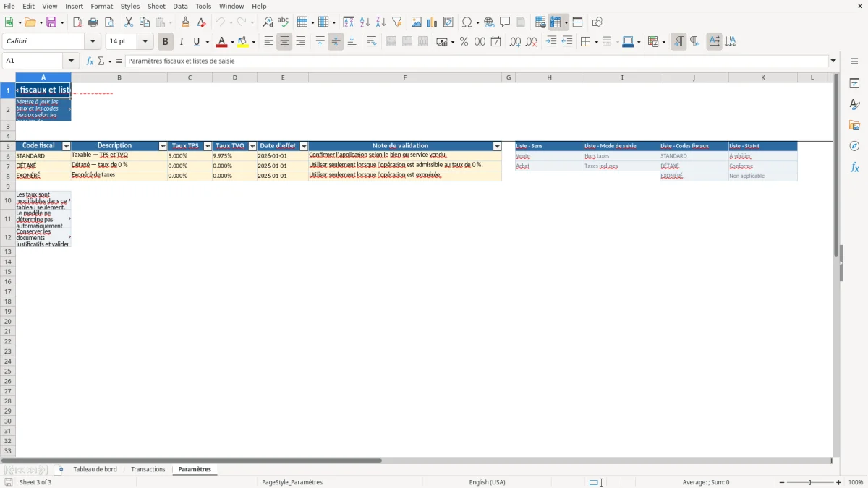Image resolution: width=868 pixels, height=488 pixels.
Task: Print the spreadsheet
Action: [93, 22]
